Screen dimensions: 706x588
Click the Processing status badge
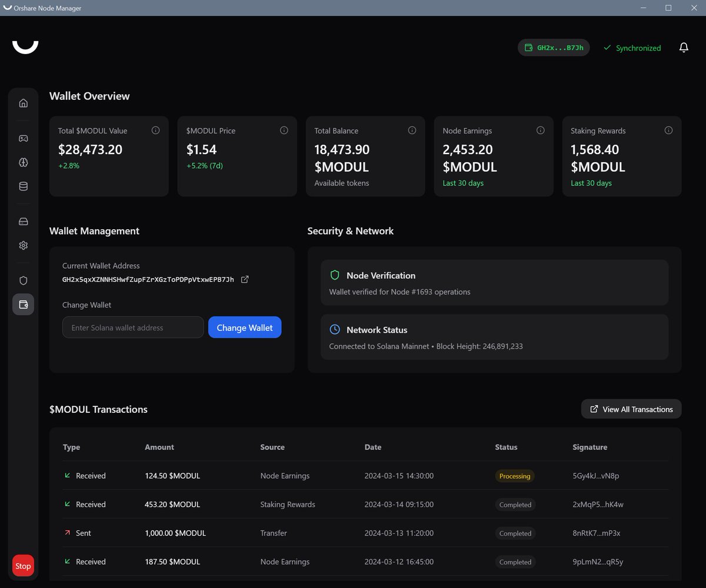(515, 476)
